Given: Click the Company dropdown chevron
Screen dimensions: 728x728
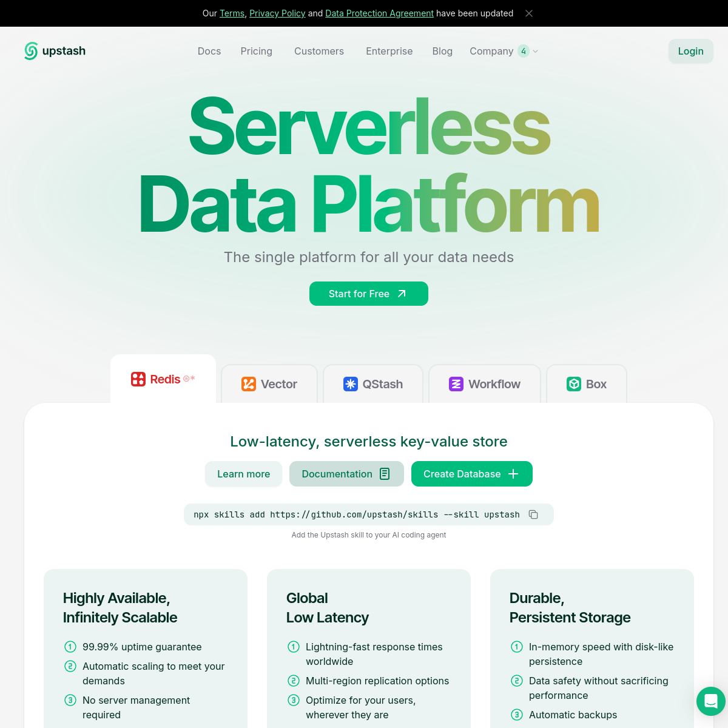Looking at the screenshot, I should 535,52.
